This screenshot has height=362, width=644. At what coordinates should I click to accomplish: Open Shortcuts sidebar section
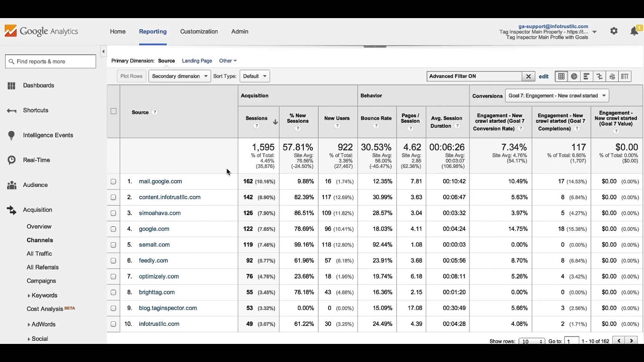click(35, 110)
